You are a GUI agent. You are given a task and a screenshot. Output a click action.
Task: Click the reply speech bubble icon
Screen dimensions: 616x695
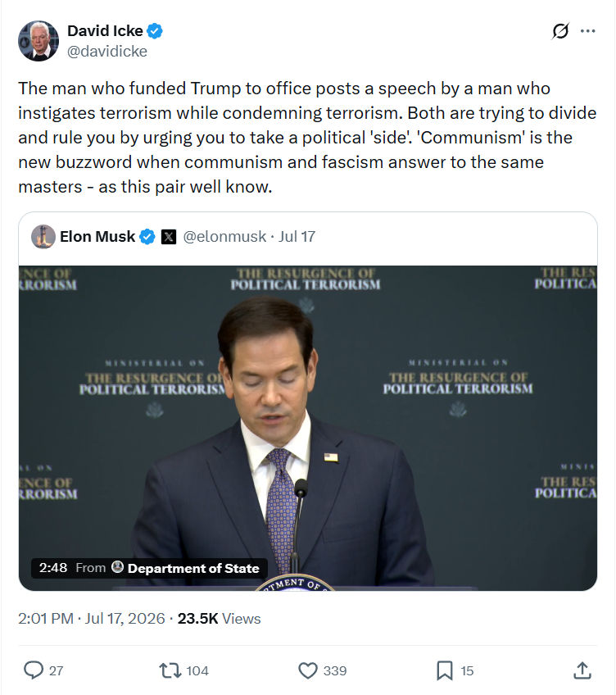click(34, 670)
